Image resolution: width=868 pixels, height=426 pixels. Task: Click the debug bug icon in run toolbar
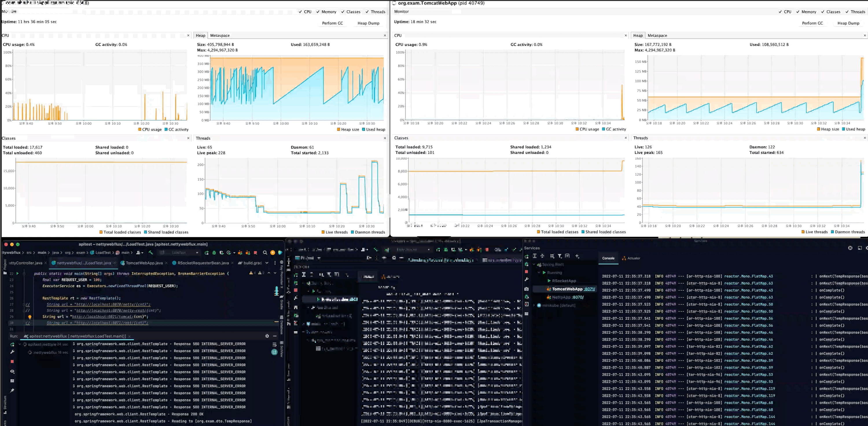(214, 252)
